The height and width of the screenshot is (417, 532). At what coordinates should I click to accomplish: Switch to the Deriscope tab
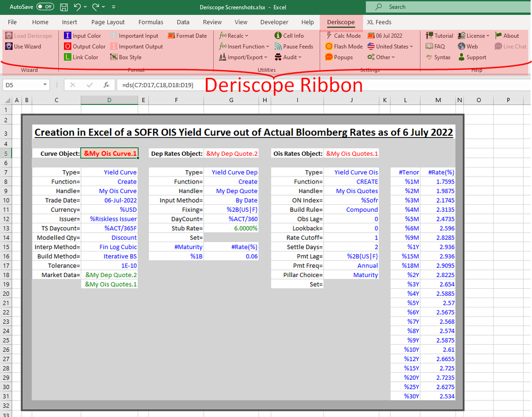click(340, 22)
